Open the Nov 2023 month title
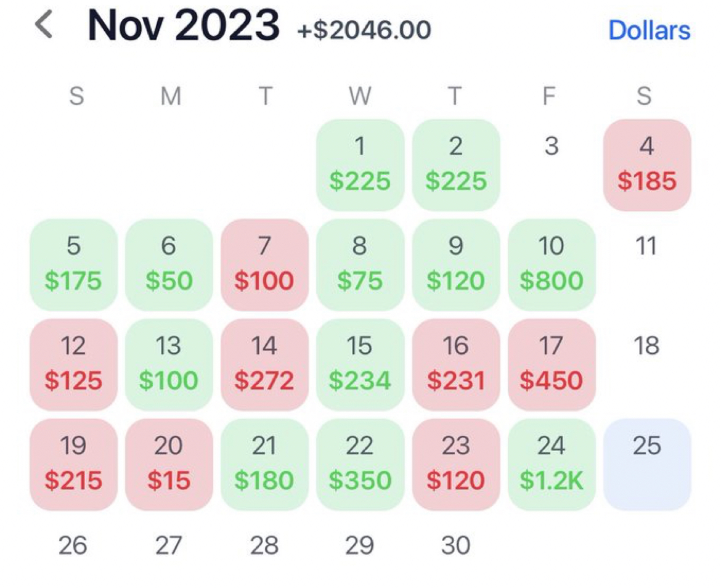This screenshot has width=721, height=588. click(x=183, y=26)
